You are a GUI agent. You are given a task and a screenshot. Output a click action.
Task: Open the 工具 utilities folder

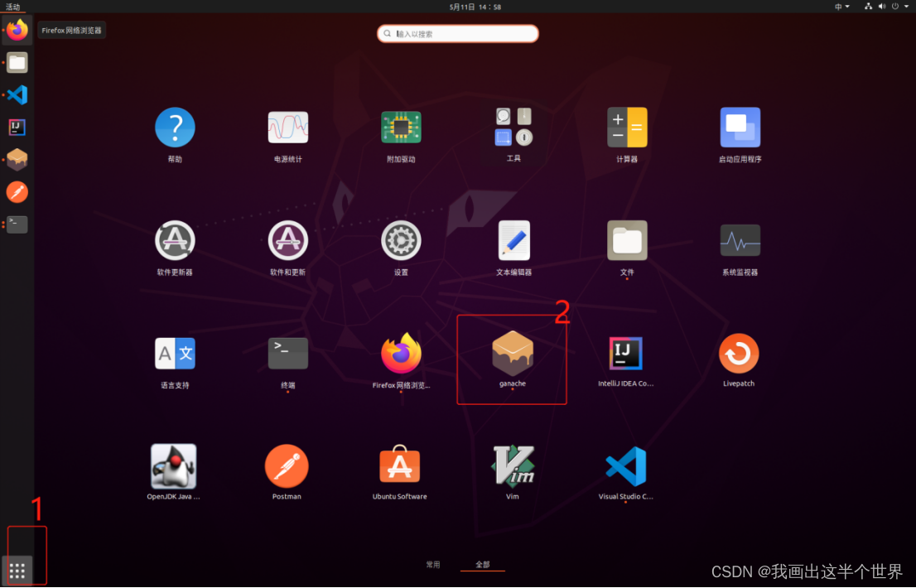(x=513, y=127)
